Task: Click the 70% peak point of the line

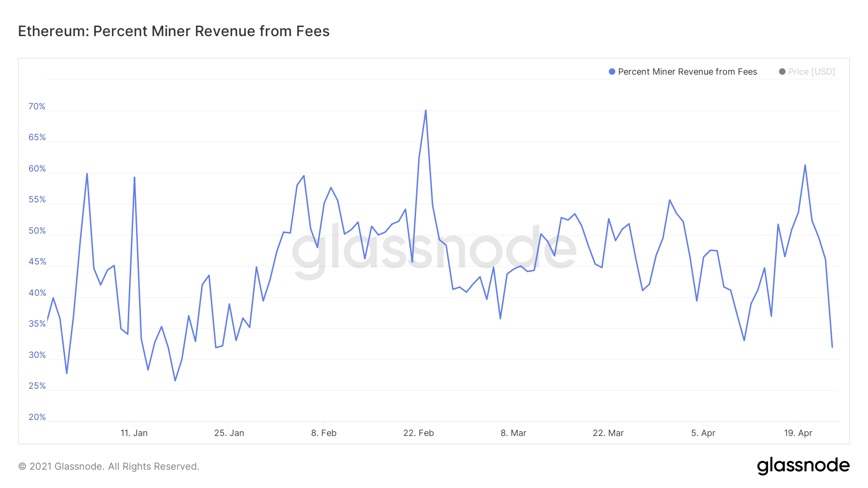Action: click(x=425, y=110)
